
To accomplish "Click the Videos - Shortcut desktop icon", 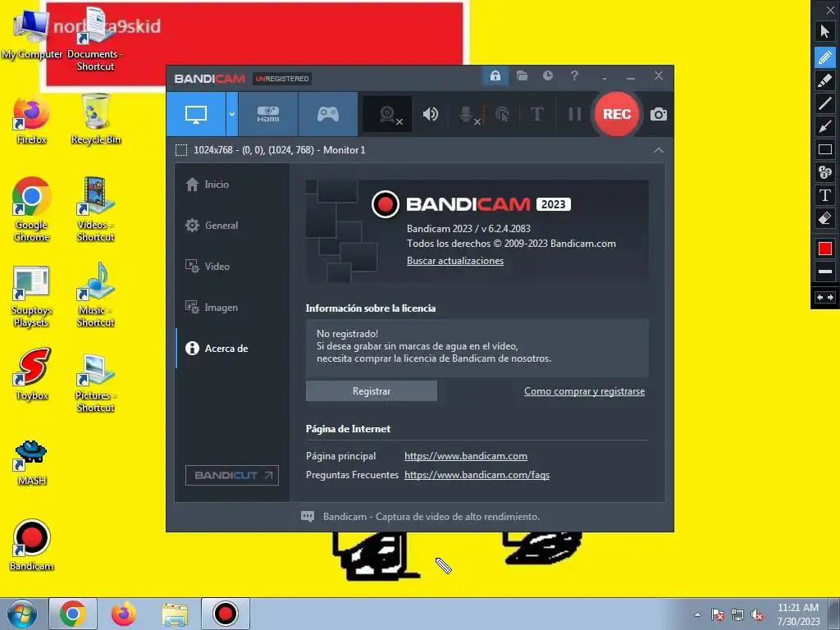I will click(95, 209).
